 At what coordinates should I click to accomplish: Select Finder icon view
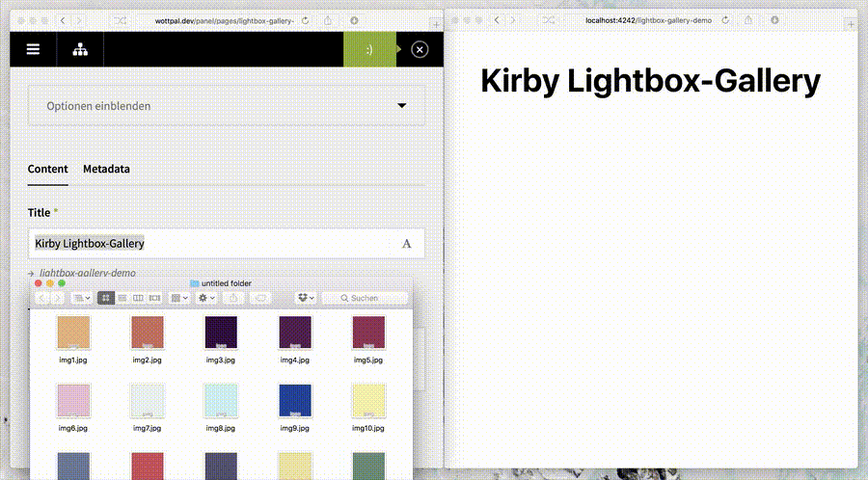coord(106,298)
